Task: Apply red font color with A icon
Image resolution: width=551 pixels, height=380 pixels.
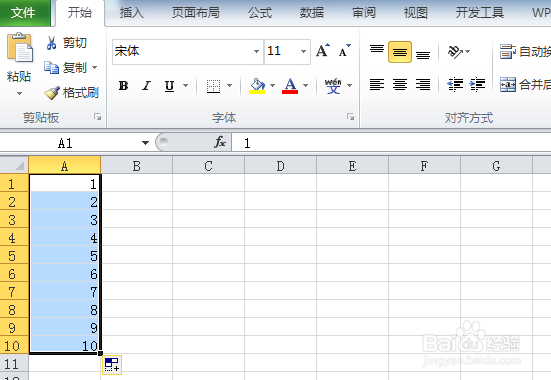Action: (290, 85)
